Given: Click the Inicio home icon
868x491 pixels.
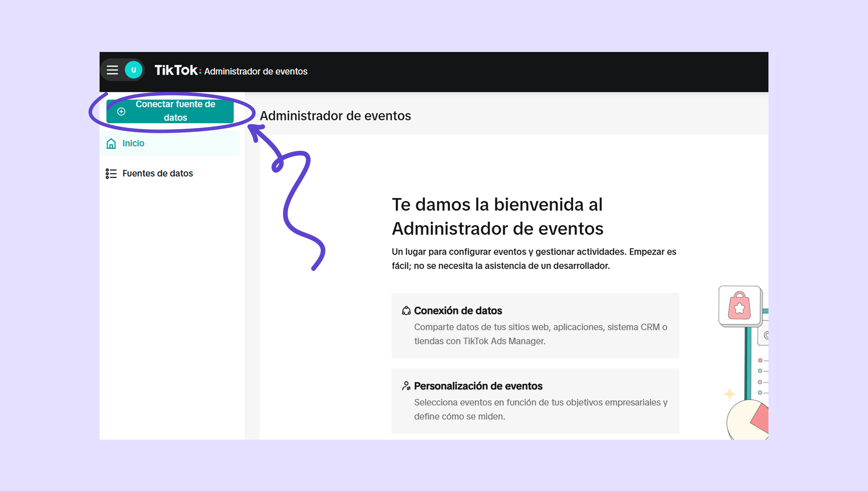Looking at the screenshot, I should (111, 143).
